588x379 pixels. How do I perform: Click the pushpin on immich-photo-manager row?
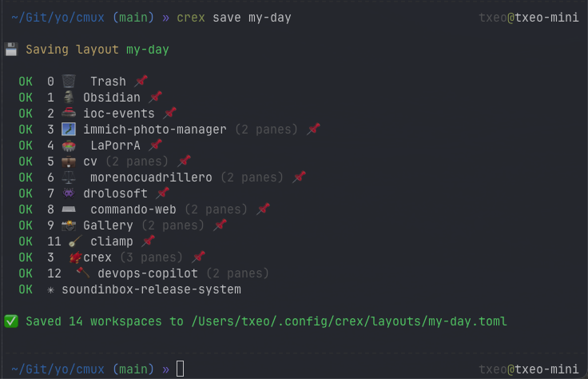(313, 129)
